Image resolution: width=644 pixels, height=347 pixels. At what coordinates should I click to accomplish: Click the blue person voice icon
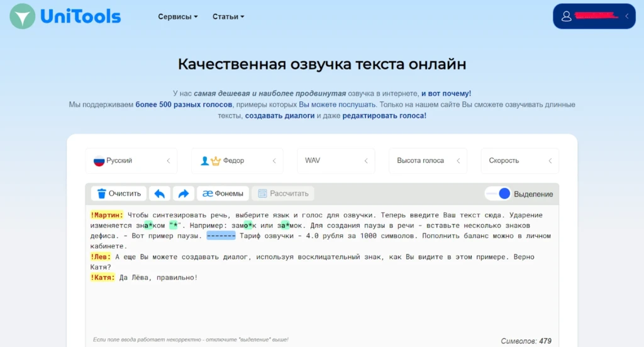(x=204, y=161)
